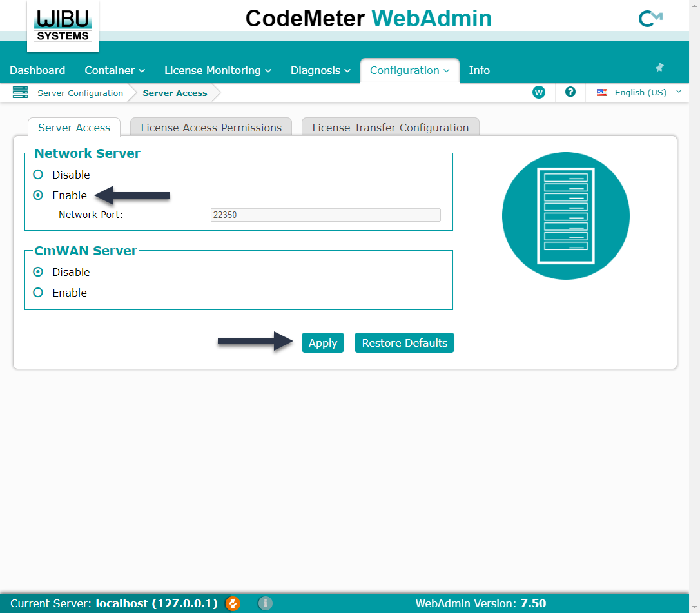Select Disable under CmWAN Server
700x613 pixels.
pyautogui.click(x=38, y=272)
